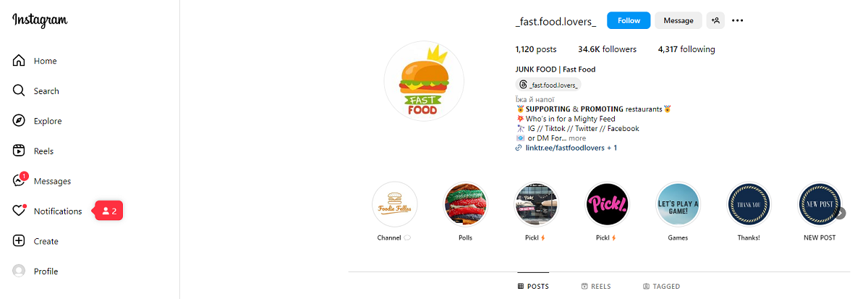Click the Create plus icon

20,241
